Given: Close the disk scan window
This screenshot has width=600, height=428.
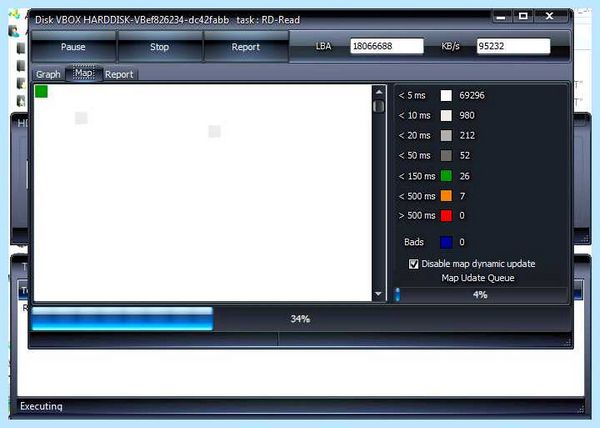Looking at the screenshot, I should (550, 16).
